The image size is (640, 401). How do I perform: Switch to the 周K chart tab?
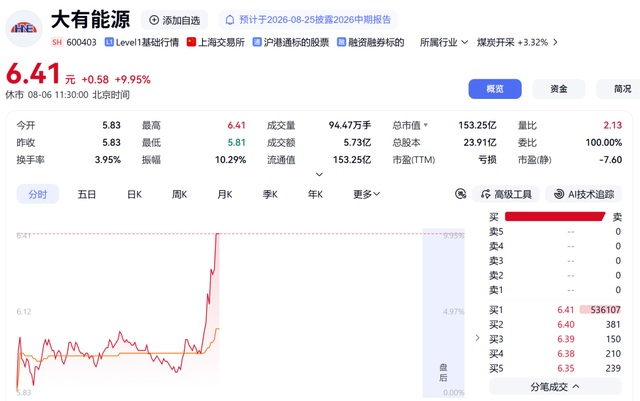point(179,194)
